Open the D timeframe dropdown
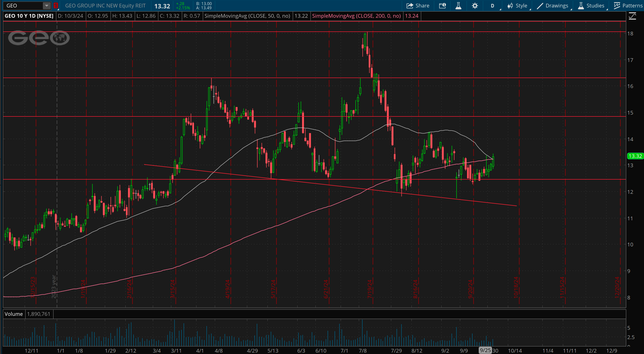Viewport: 644px width, 354px height. (x=493, y=6)
